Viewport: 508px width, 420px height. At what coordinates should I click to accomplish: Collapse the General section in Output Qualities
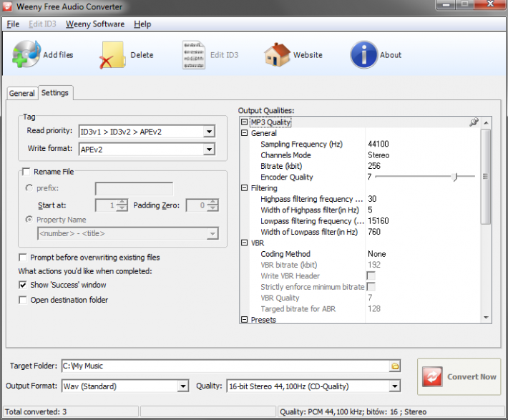(x=245, y=133)
